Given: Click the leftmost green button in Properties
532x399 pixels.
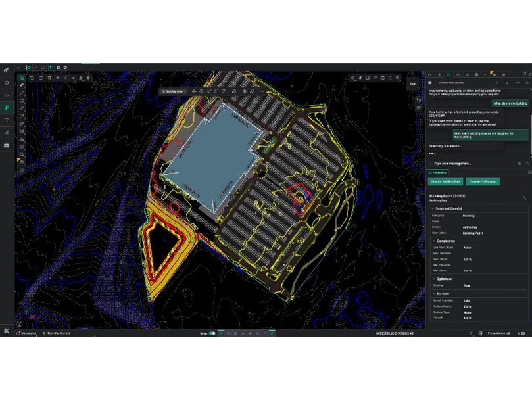Looking at the screenshot, I should pos(445,181).
